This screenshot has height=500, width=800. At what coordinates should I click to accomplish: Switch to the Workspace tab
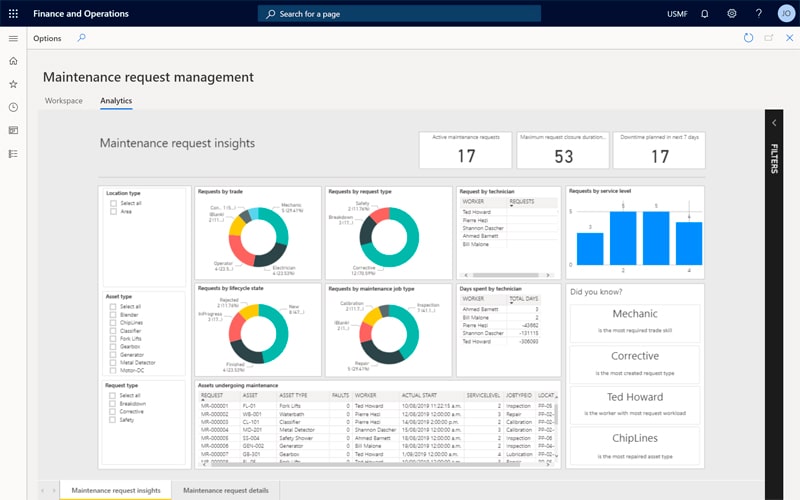tap(64, 101)
